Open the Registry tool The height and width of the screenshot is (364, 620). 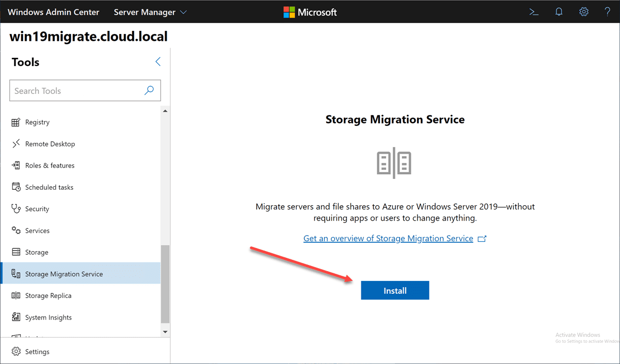[37, 122]
